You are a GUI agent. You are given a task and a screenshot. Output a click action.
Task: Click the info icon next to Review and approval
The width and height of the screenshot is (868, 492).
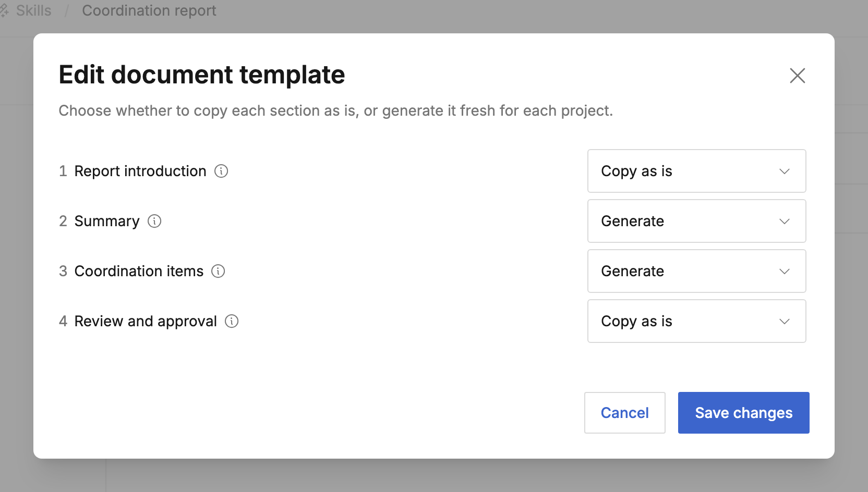[x=232, y=321]
